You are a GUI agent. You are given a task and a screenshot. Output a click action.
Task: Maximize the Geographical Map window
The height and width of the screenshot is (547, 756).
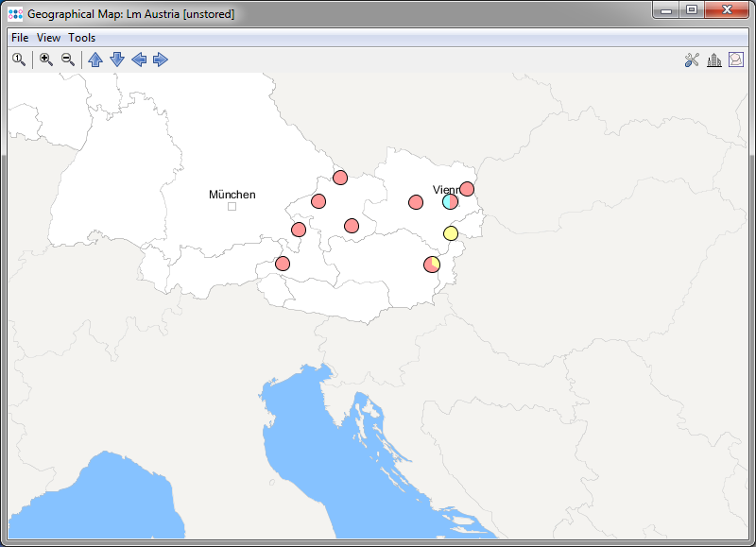(692, 10)
